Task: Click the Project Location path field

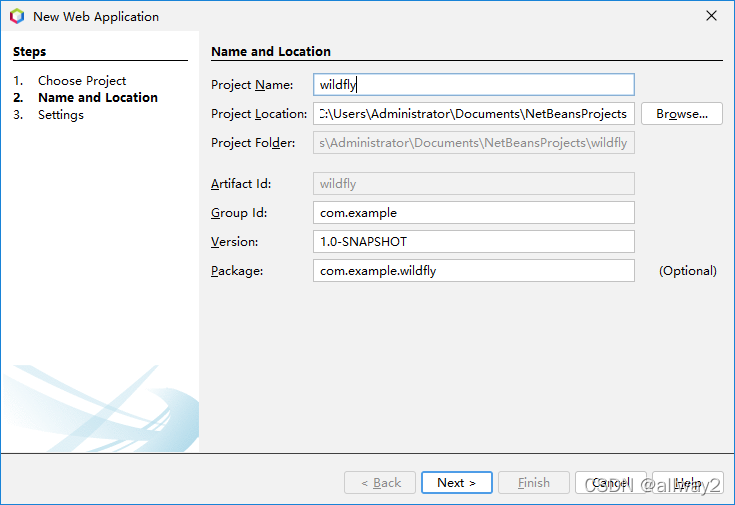Action: (473, 114)
